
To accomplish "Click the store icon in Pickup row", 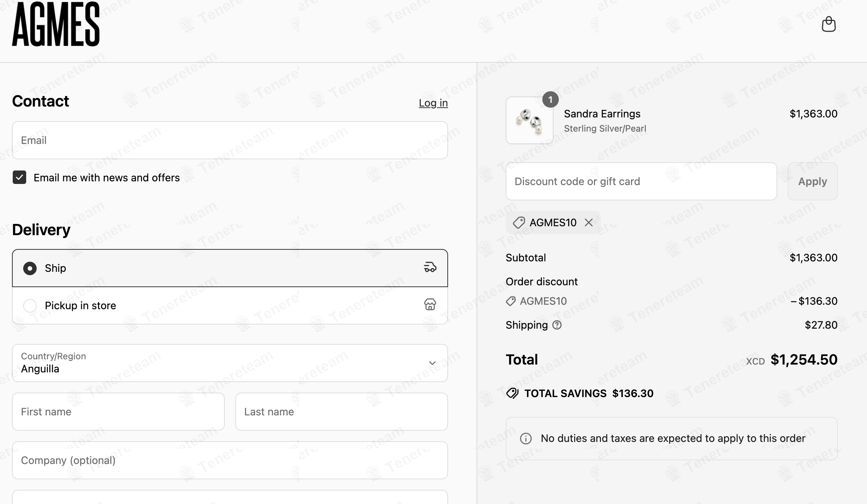I will (x=430, y=305).
